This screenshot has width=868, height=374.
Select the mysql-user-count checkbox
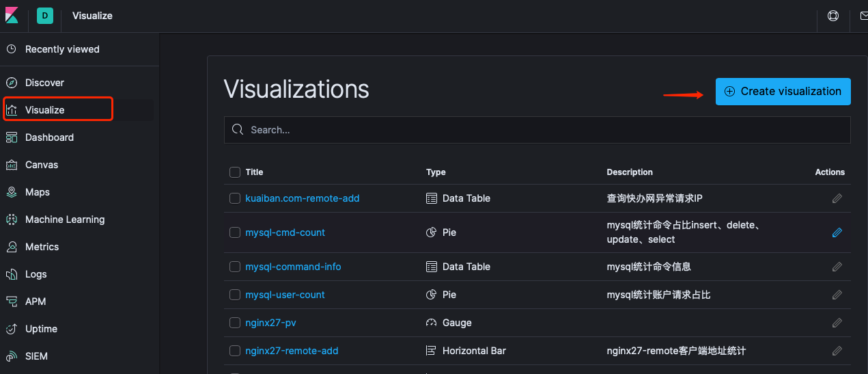(235, 295)
